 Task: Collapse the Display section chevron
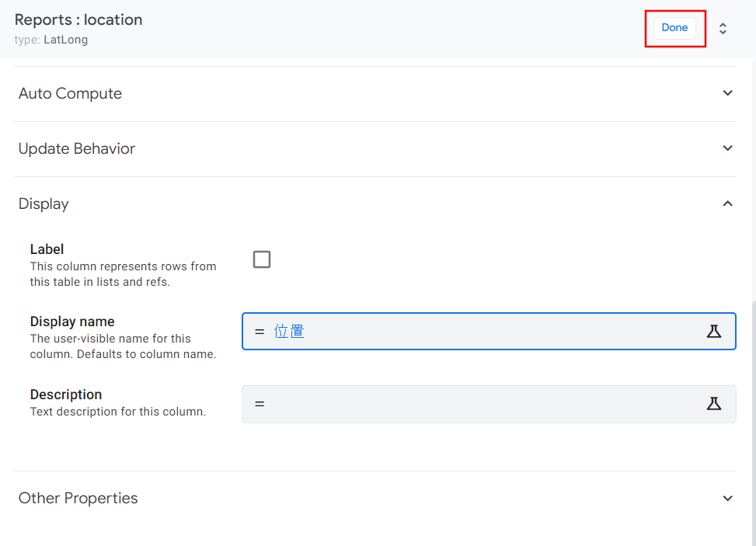(x=728, y=203)
